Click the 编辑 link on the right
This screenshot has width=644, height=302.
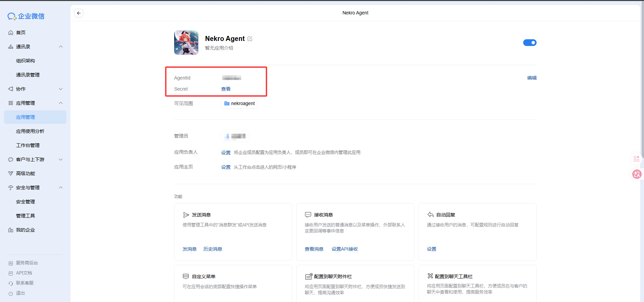532,78
